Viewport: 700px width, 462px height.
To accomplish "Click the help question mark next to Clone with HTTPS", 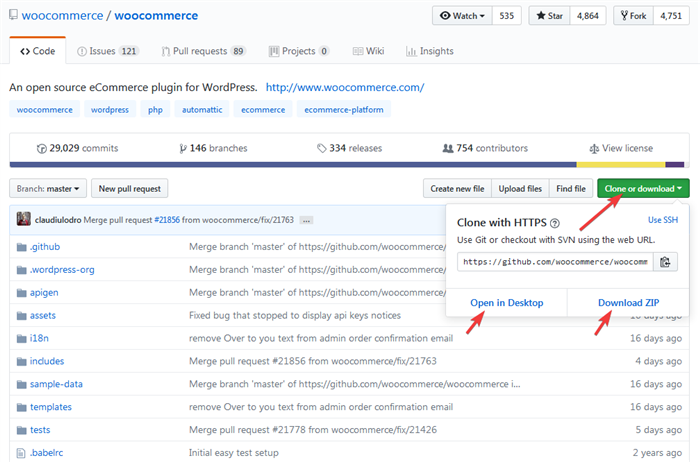I will click(x=554, y=223).
